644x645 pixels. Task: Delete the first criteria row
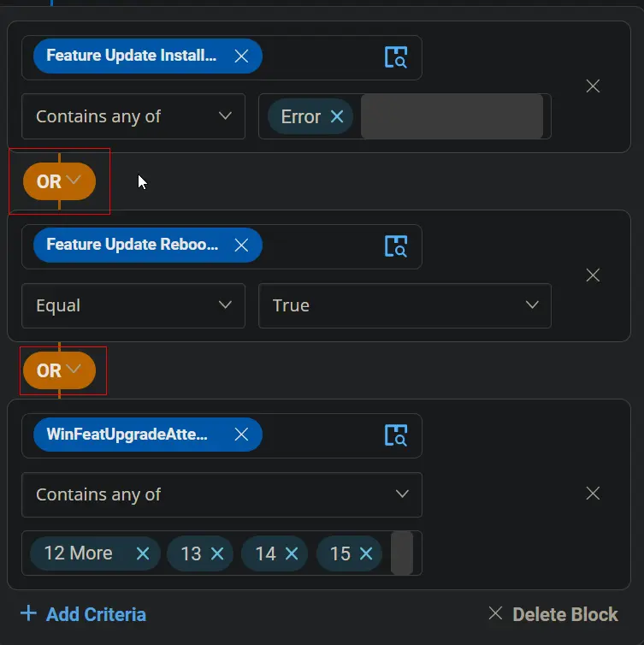point(593,86)
